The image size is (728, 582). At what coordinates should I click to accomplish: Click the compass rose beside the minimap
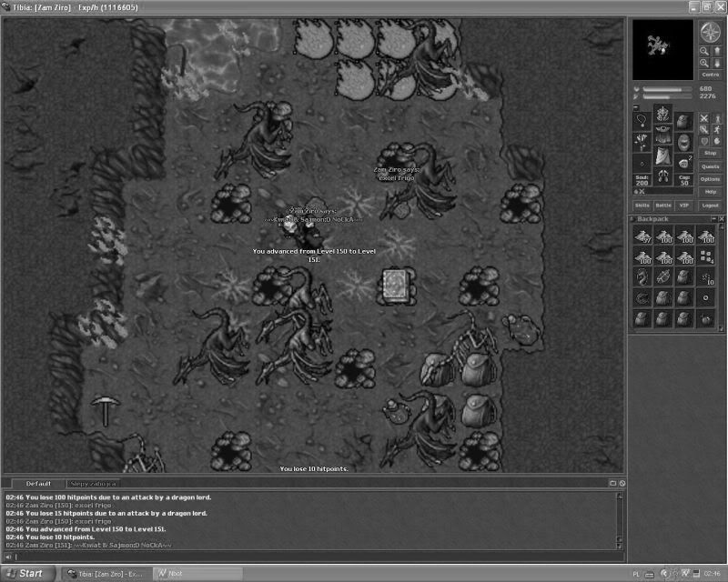pyautogui.click(x=710, y=32)
